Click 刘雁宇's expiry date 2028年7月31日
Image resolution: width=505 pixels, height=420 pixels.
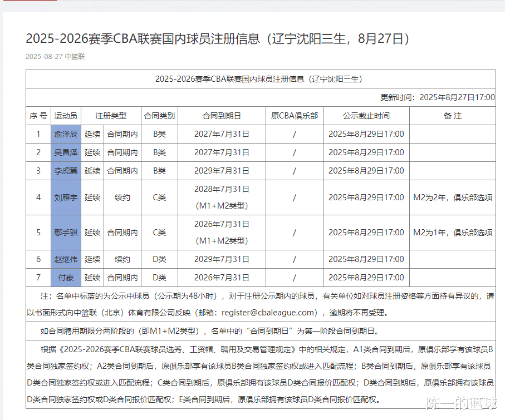pyautogui.click(x=222, y=189)
